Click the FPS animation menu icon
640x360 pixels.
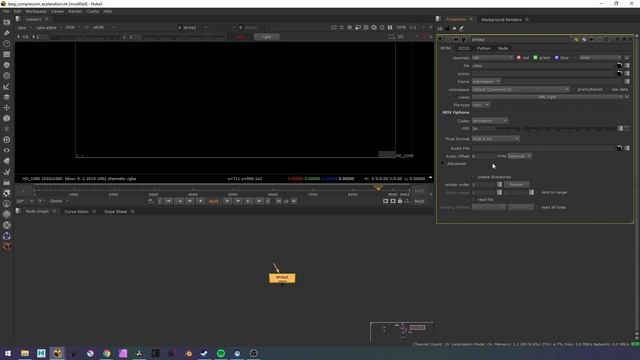627,128
